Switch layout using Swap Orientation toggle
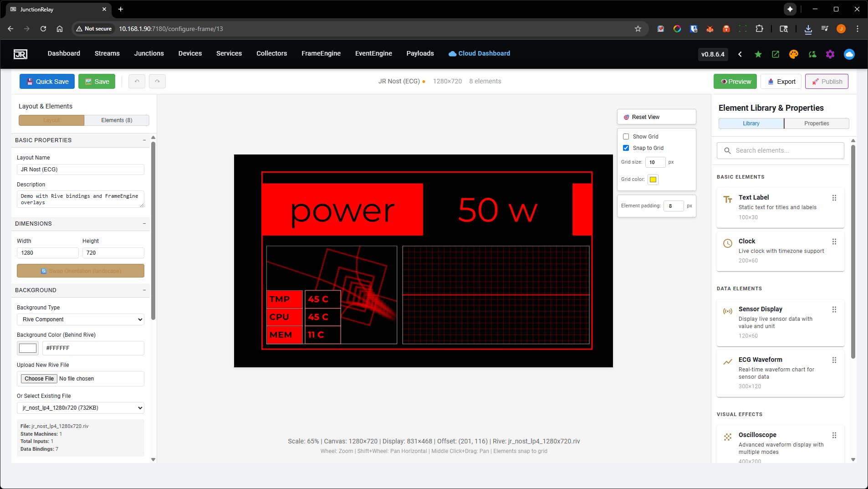Image resolution: width=868 pixels, height=489 pixels. click(x=80, y=271)
